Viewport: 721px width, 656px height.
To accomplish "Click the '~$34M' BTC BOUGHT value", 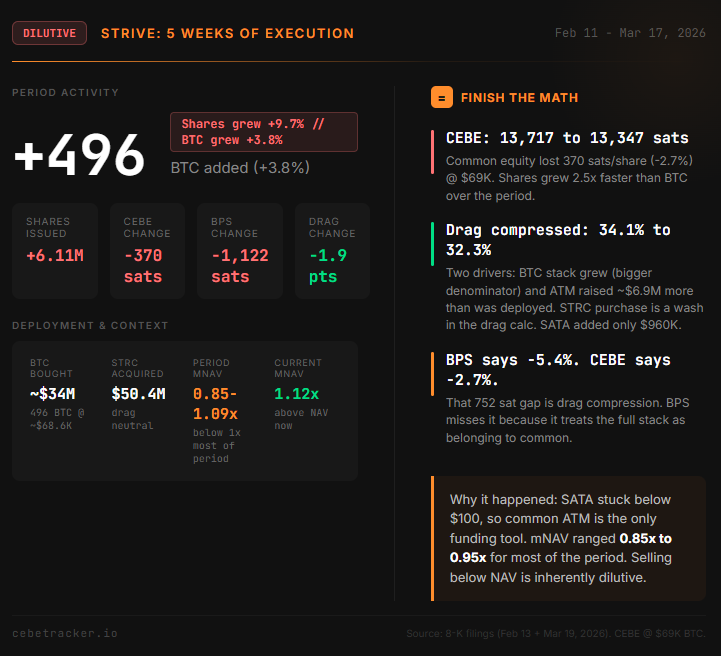I will 52,394.
